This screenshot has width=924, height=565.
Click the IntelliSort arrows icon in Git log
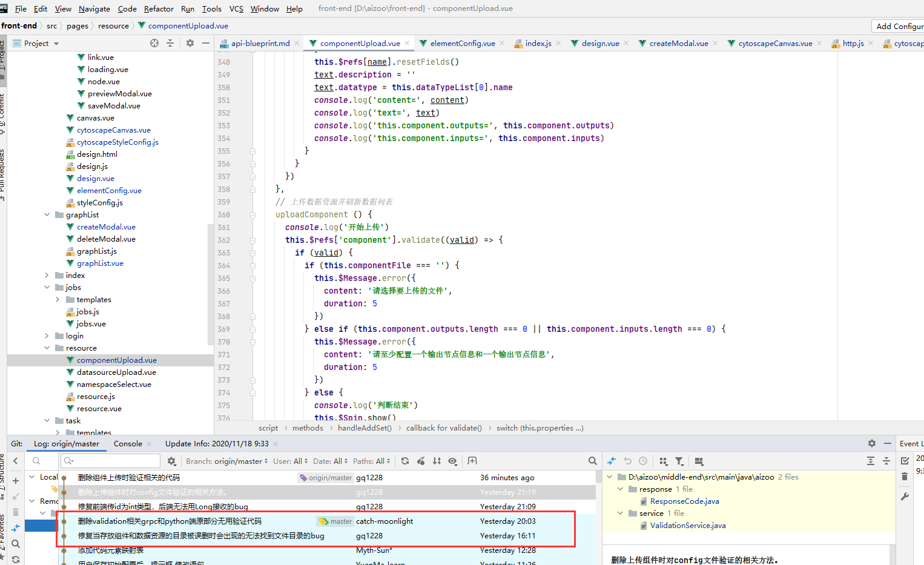tap(437, 461)
